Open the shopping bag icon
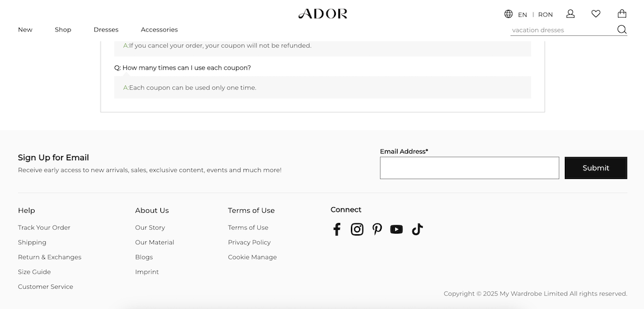This screenshot has height=309, width=644. [x=622, y=14]
